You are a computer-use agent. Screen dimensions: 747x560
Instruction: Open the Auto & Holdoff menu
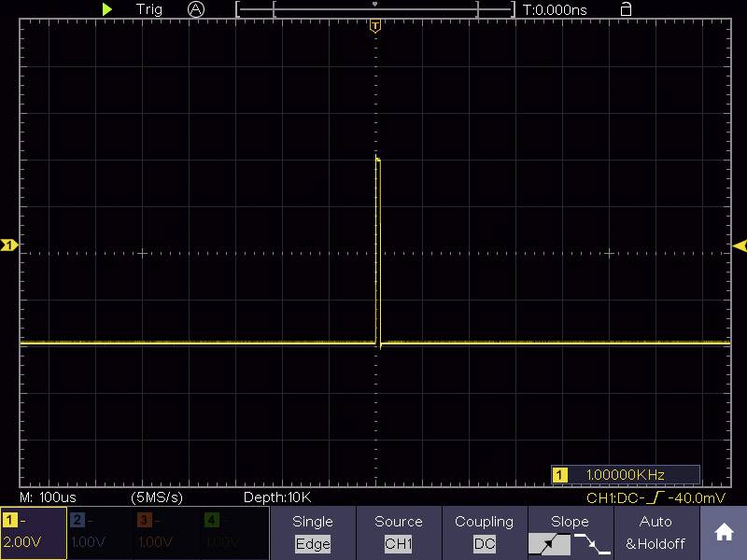tap(655, 532)
